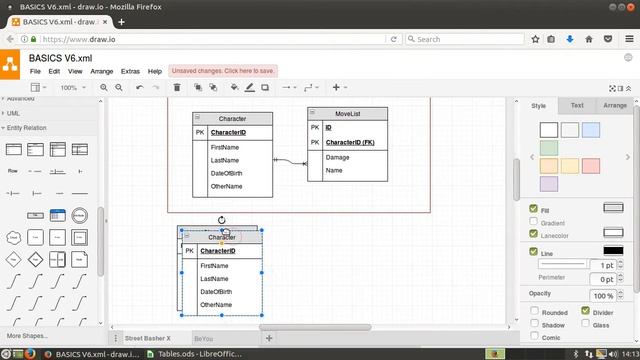Screen dimensions: 640x360
Task: Open the fill color bucket tool
Action: [234, 87]
